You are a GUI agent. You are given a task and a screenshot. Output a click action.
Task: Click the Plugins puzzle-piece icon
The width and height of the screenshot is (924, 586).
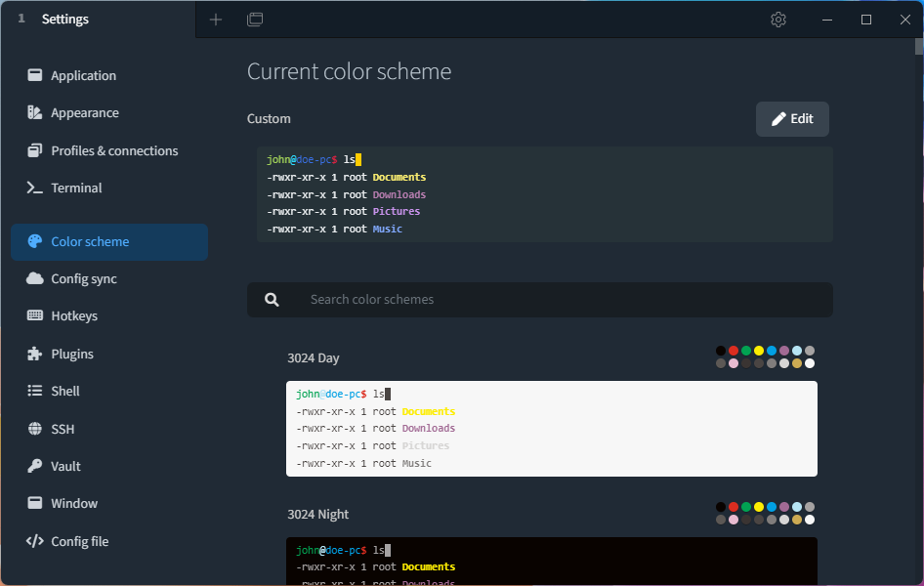[x=35, y=354]
